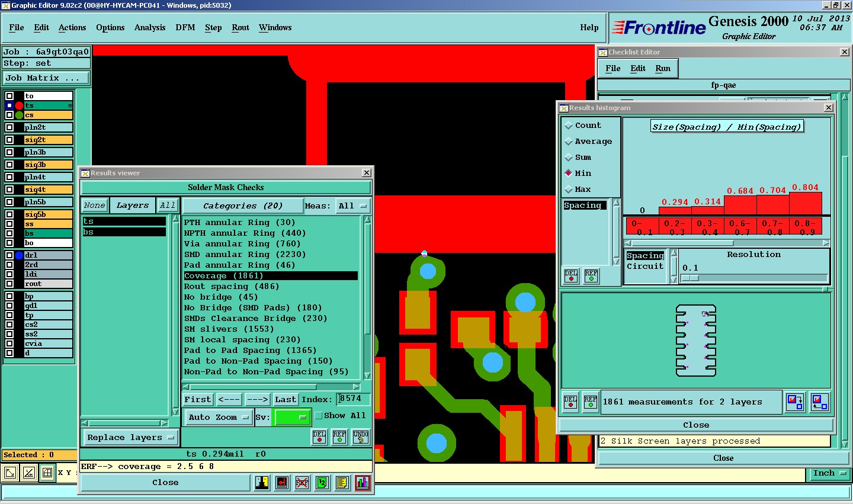The height and width of the screenshot is (504, 853).
Task: Open the Analysis menu
Action: click(150, 28)
